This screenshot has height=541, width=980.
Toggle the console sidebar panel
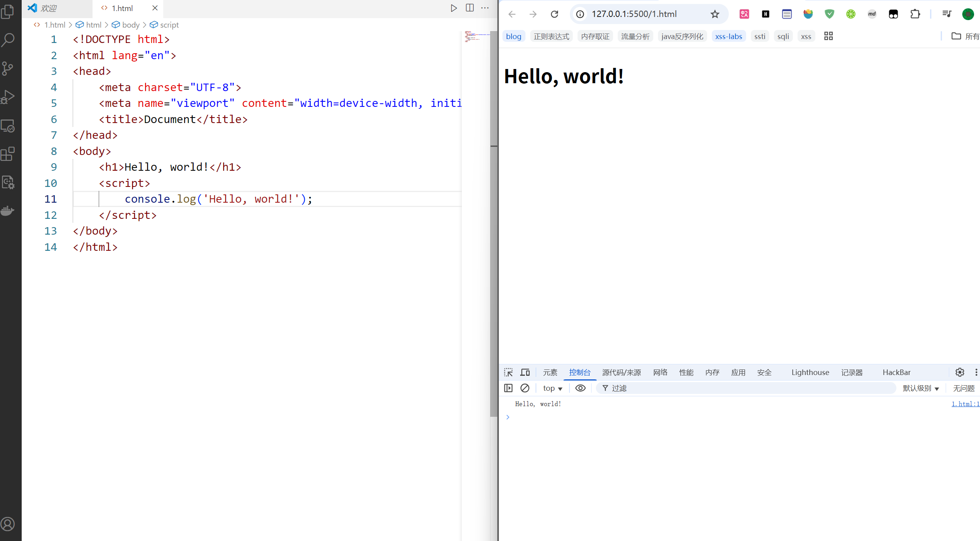(x=508, y=388)
